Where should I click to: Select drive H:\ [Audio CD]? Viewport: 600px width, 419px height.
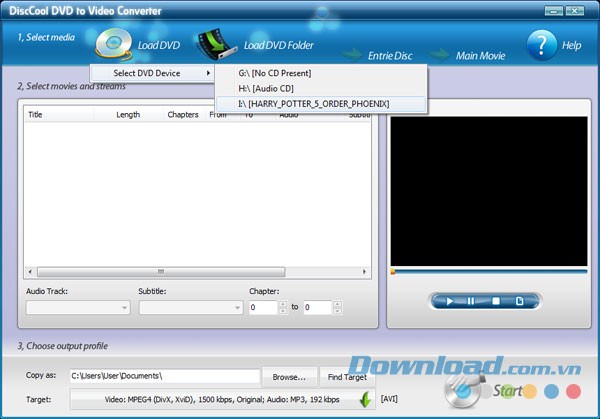pos(321,88)
